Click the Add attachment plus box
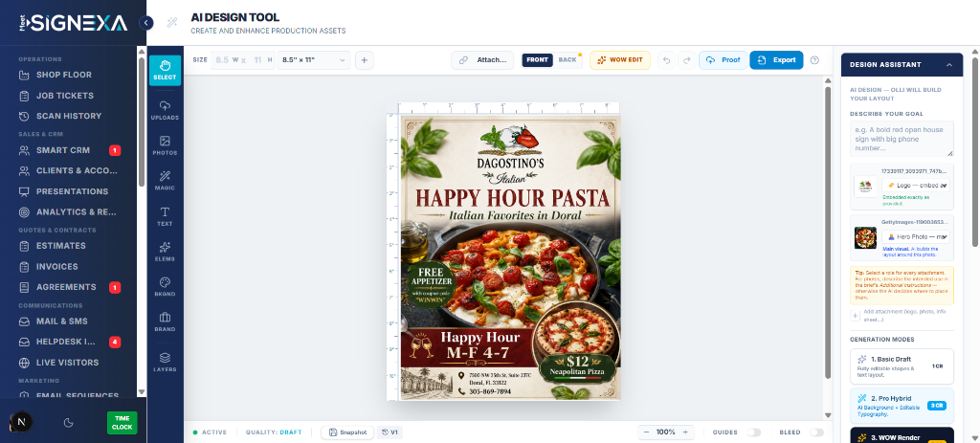Screen dimensions: 980x443 click(x=856, y=316)
